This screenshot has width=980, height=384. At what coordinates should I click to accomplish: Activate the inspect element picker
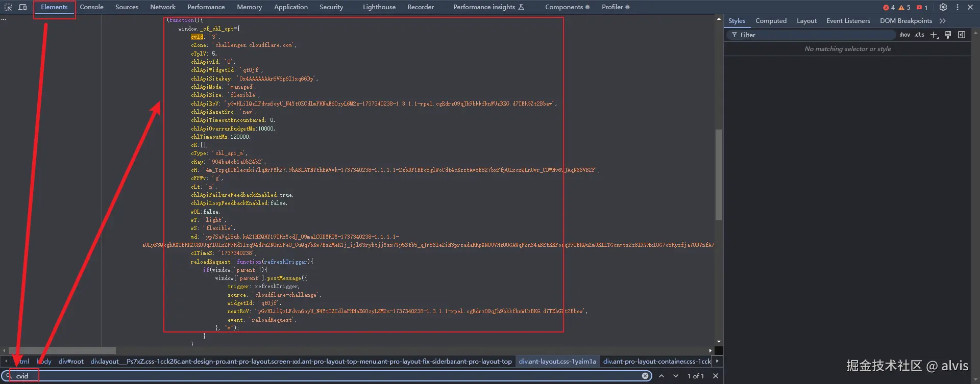point(8,7)
